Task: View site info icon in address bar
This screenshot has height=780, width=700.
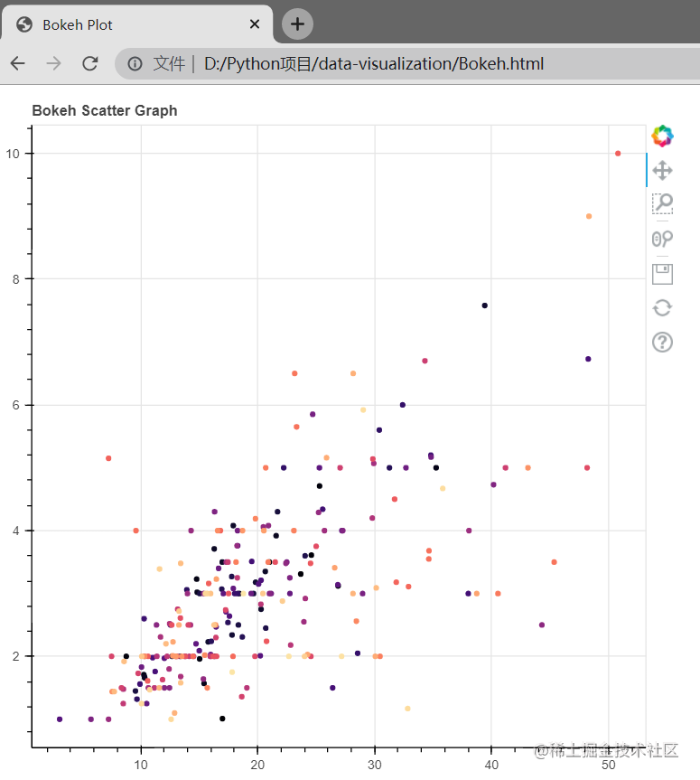Action: [x=135, y=63]
